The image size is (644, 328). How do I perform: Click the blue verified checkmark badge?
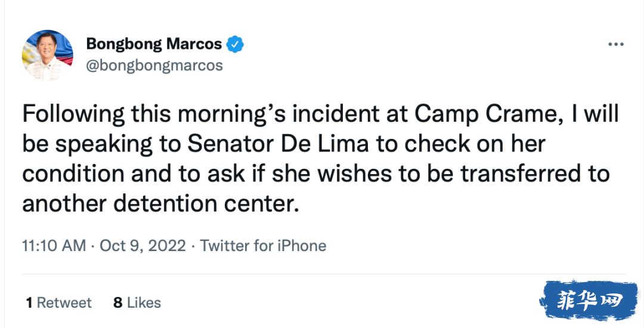click(x=236, y=44)
